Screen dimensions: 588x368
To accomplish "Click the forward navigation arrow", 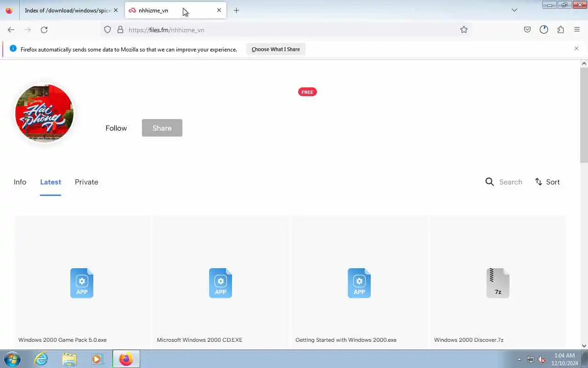I will [x=28, y=29].
